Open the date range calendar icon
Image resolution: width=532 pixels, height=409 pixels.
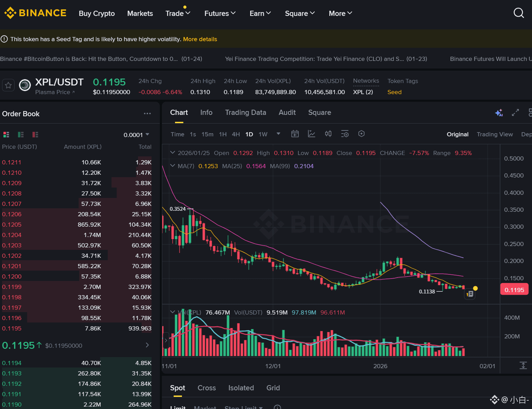[295, 134]
